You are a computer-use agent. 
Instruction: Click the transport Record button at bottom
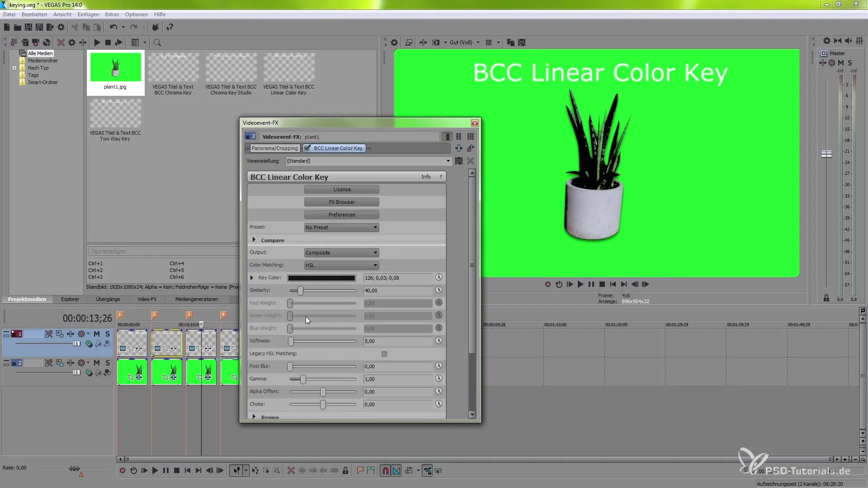tap(122, 471)
